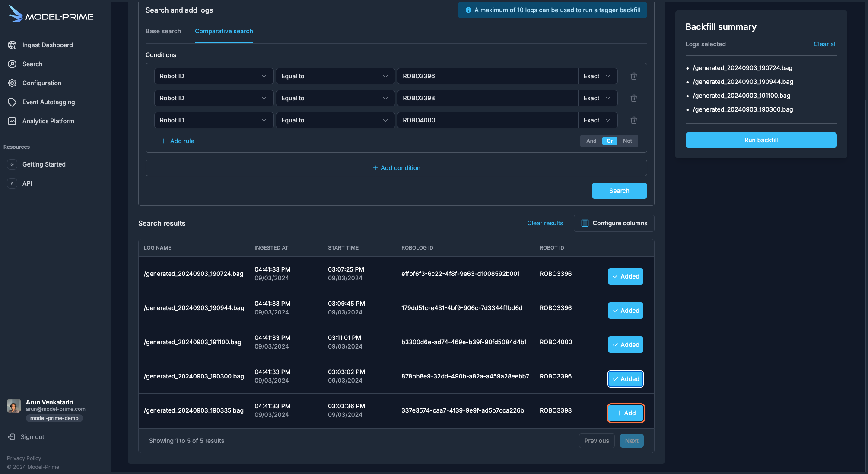Click the Robolog ID column header

(417, 248)
